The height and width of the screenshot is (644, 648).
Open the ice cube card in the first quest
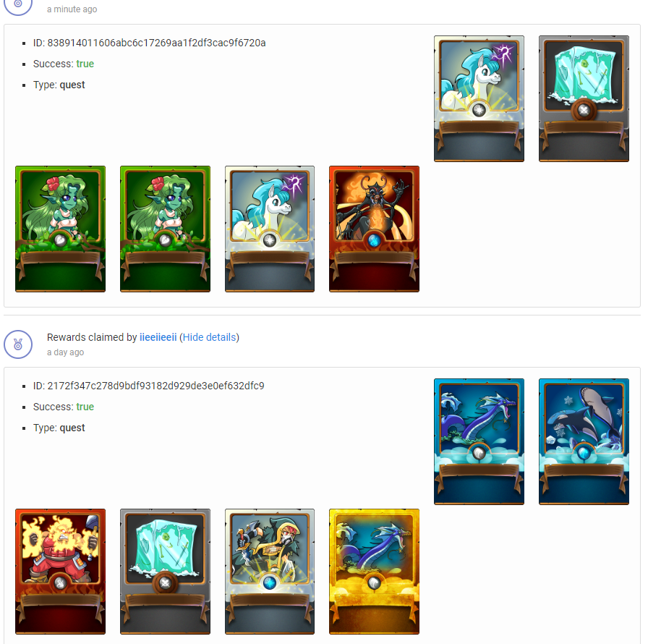tap(584, 98)
